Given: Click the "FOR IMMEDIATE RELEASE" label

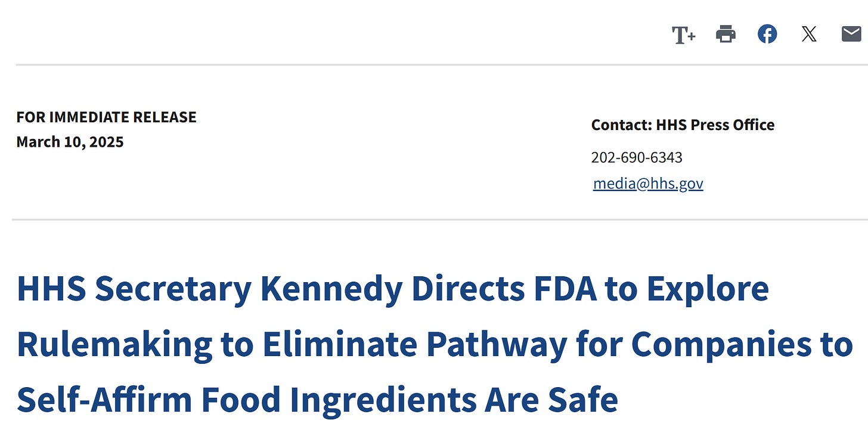Looking at the screenshot, I should pos(106,117).
